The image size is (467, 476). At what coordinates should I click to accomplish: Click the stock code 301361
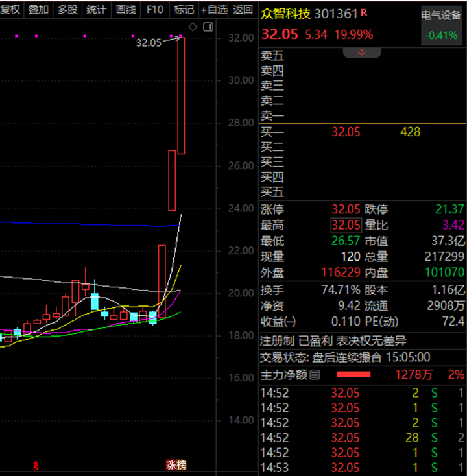pyautogui.click(x=336, y=14)
